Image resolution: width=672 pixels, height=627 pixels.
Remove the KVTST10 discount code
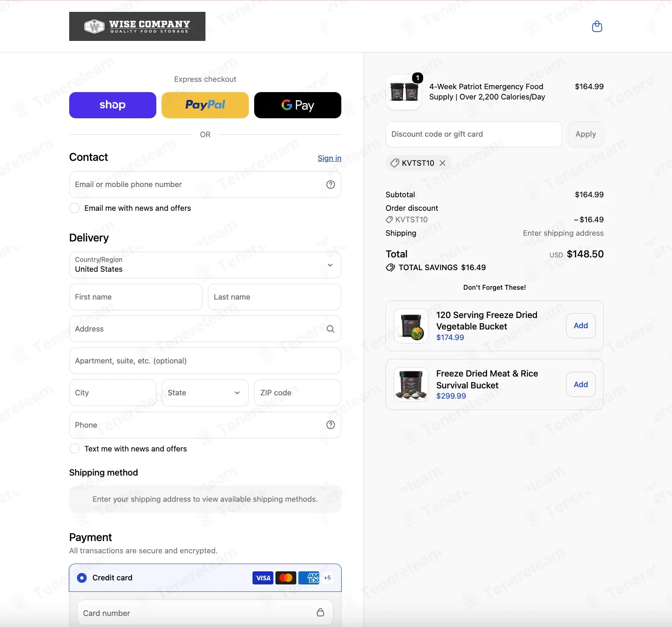point(442,163)
